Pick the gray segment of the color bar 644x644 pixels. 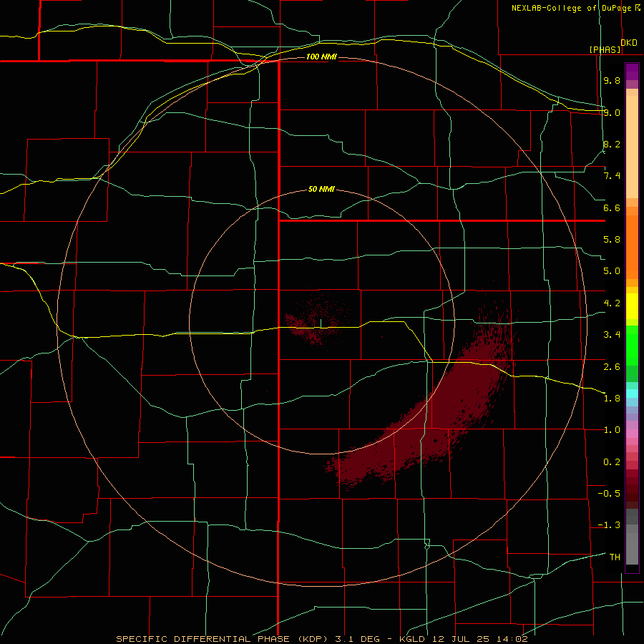632,537
